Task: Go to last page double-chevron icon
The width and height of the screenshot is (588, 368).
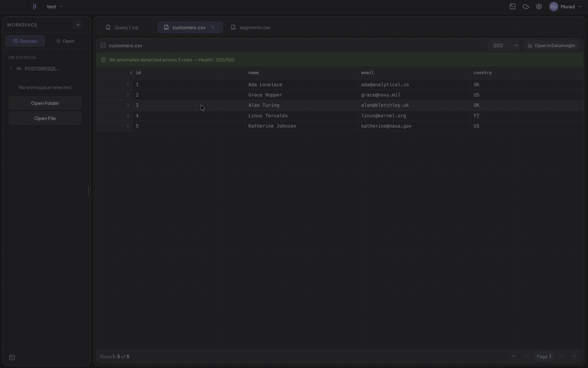Action: click(574, 356)
